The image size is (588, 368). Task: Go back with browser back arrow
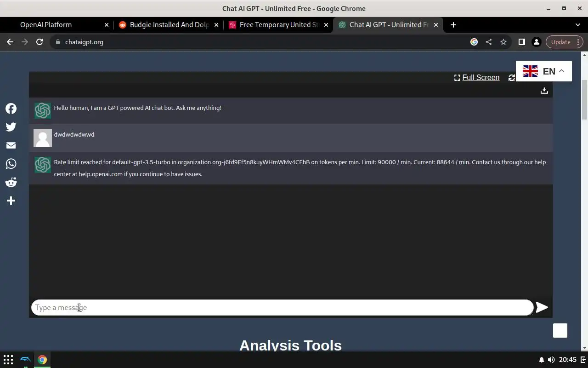coord(10,42)
